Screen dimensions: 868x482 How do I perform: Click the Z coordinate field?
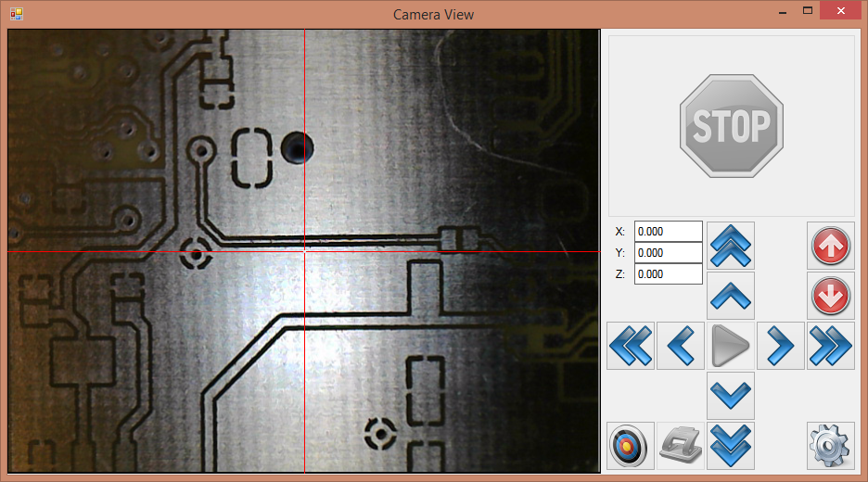669,274
